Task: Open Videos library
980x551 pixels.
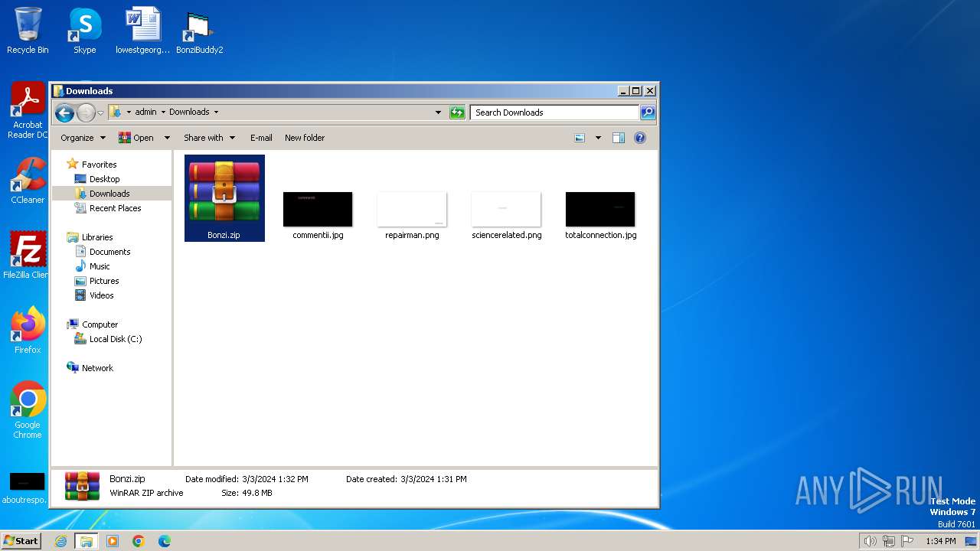Action: click(101, 295)
